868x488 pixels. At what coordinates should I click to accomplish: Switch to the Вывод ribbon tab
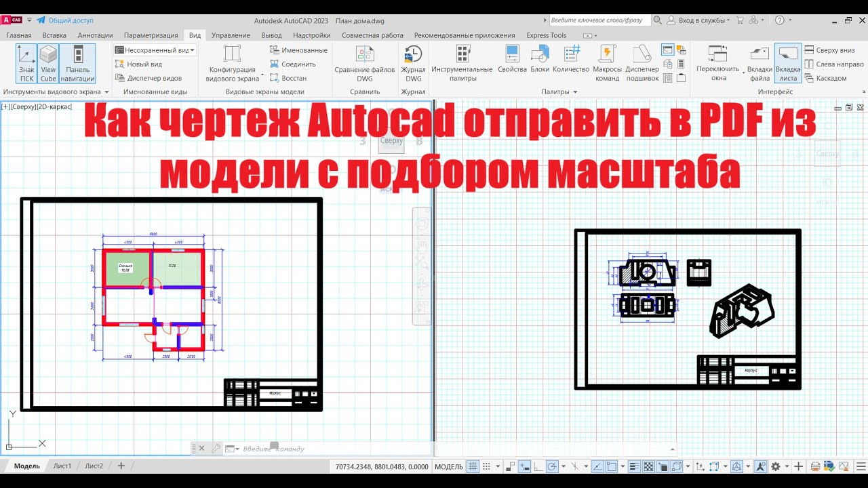pos(271,35)
